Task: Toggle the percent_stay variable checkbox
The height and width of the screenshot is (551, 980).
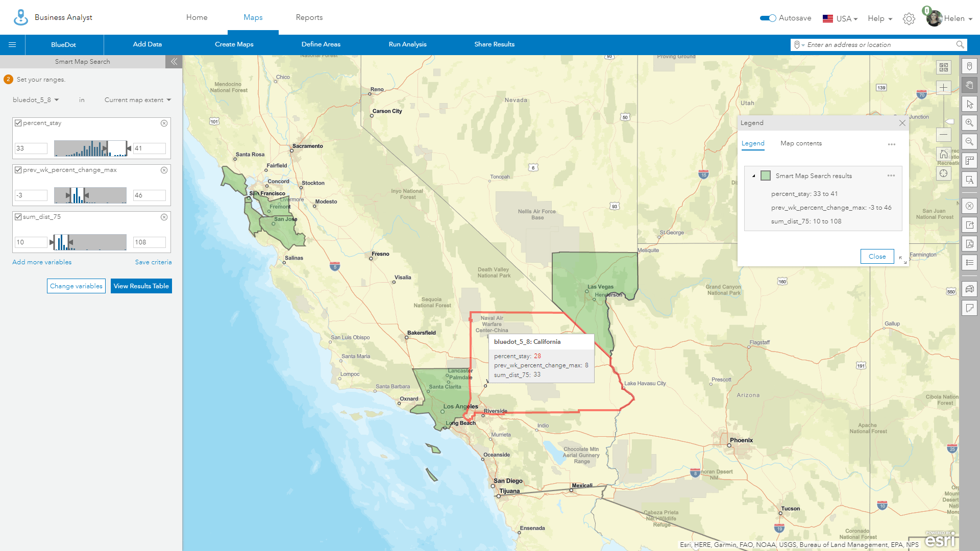Action: (x=17, y=122)
